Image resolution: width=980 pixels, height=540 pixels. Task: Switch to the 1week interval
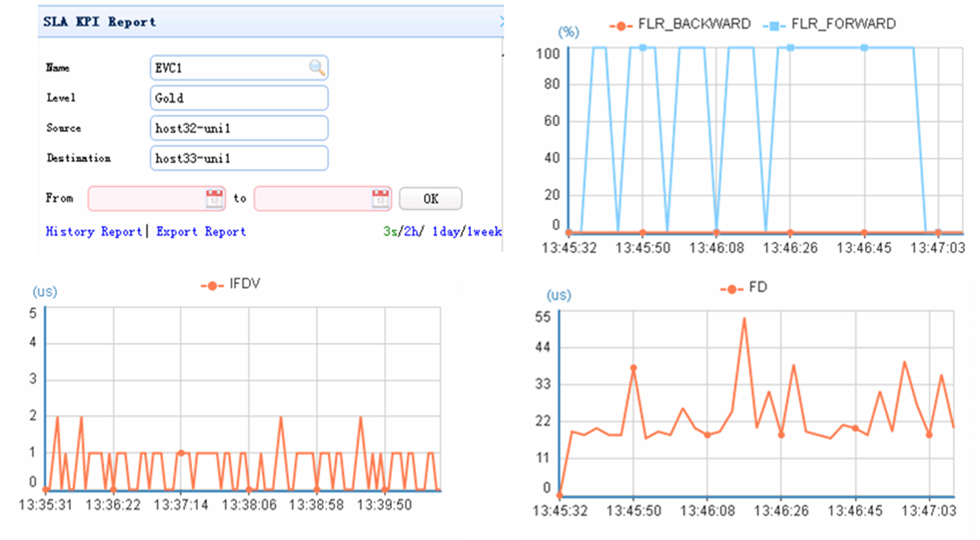tap(484, 231)
